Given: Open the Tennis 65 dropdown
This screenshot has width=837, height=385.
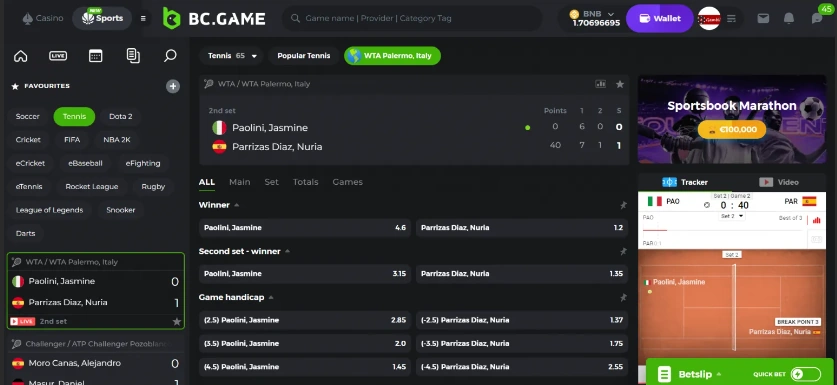Looking at the screenshot, I should [232, 56].
